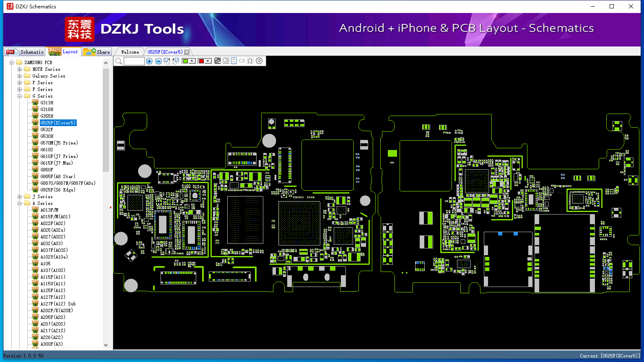The height and width of the screenshot is (362, 644).
Task: Expand the F Series folder
Action: [20, 89]
